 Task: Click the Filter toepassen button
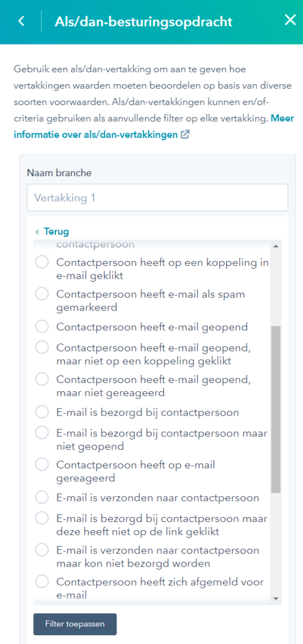(x=75, y=625)
